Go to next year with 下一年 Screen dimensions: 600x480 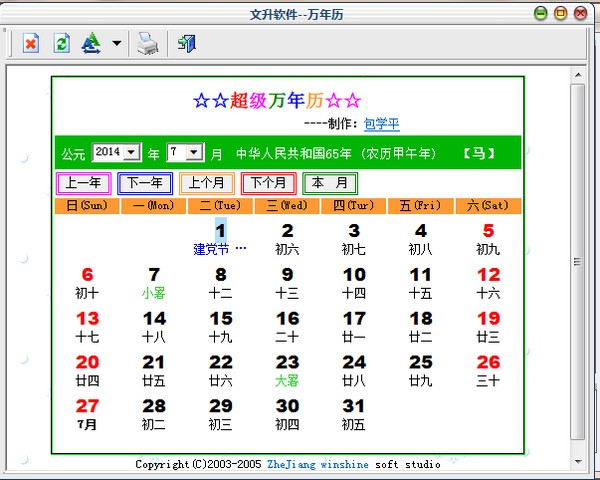pos(145,183)
